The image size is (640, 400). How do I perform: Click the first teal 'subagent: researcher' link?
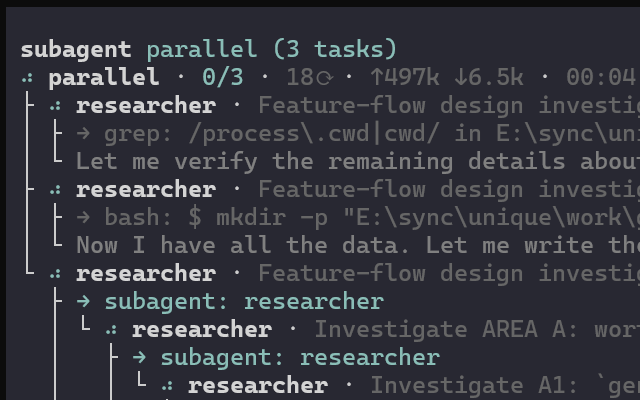coord(244,302)
